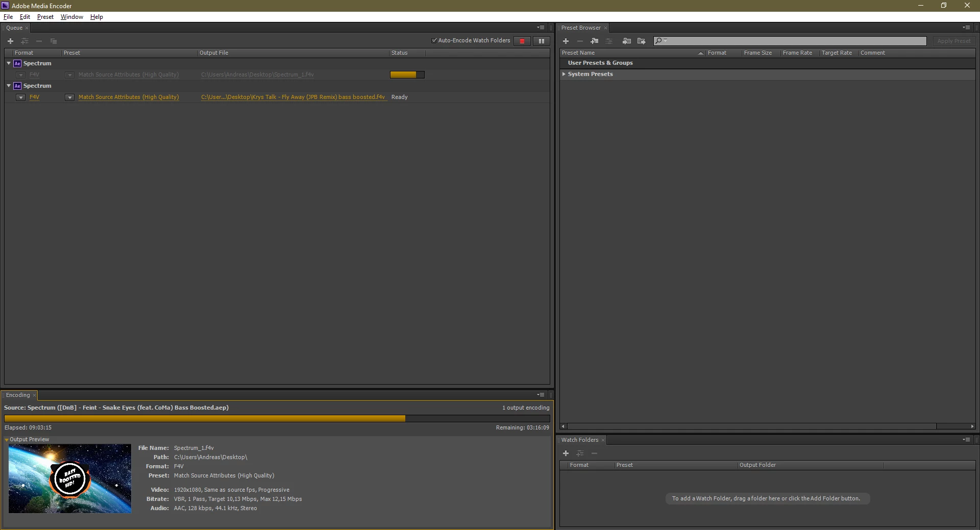Open the Preset Browser panel options menu icon

click(966, 28)
